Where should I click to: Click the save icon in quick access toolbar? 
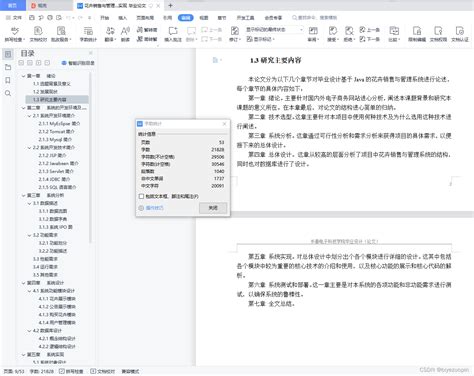point(32,18)
